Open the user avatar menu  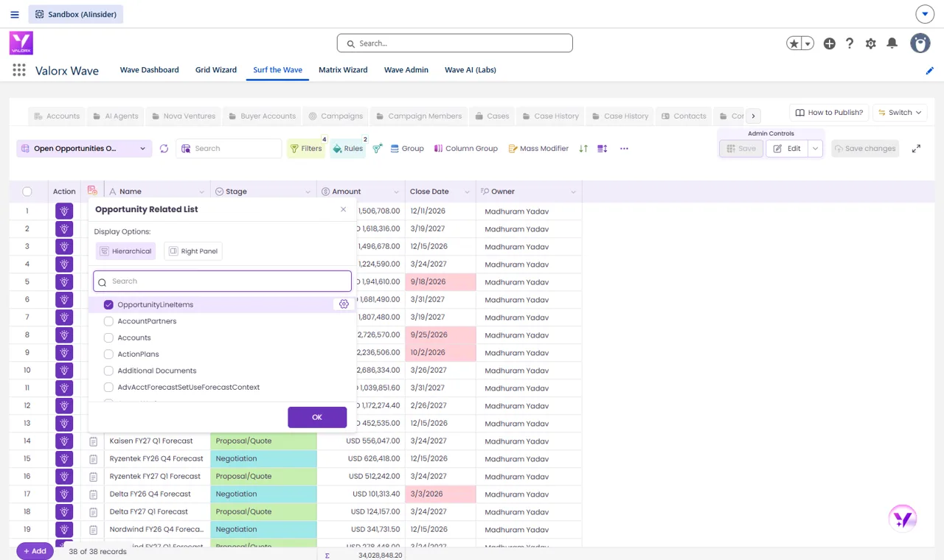coord(920,43)
